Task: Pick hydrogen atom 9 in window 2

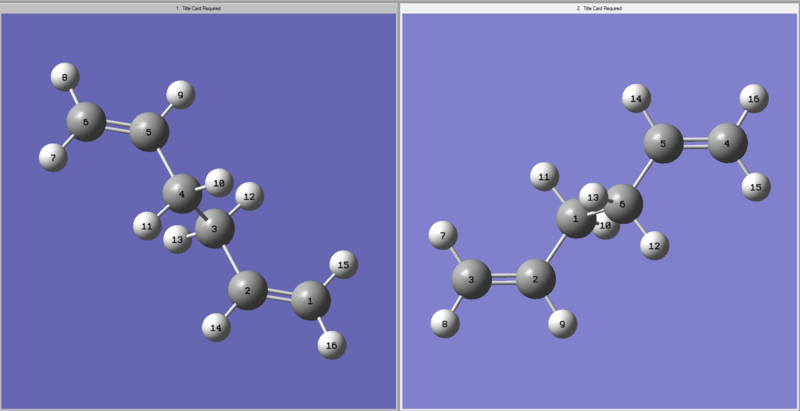Action: coord(562,323)
